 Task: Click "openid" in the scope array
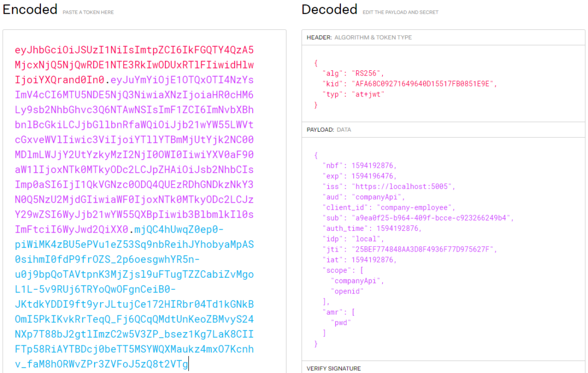click(349, 291)
